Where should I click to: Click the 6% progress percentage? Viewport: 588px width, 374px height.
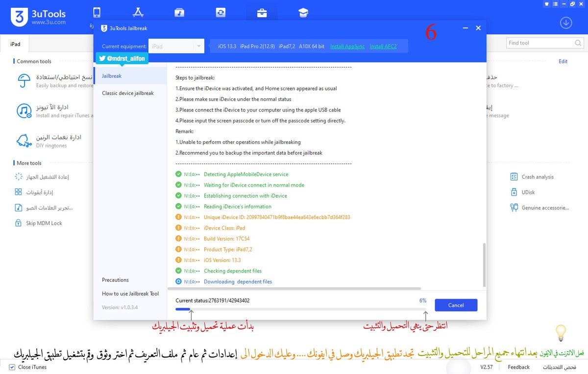coord(423,301)
